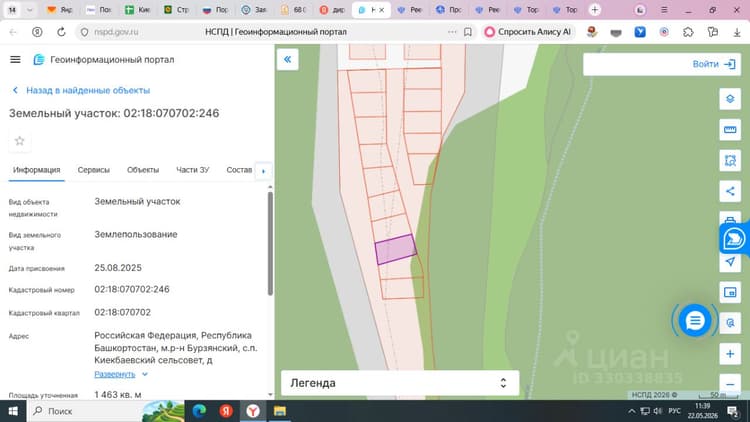Open the round chat support button
This screenshot has height=422, width=750.
pyautogui.click(x=695, y=320)
